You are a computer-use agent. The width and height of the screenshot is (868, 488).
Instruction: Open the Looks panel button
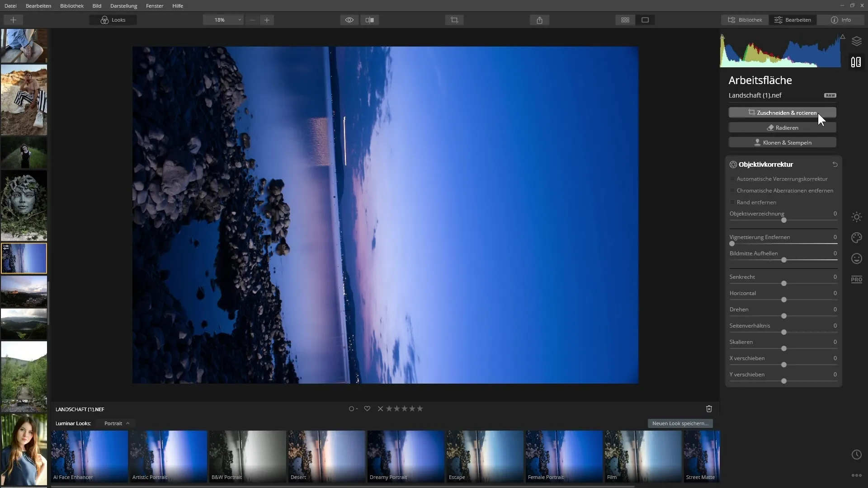113,20
